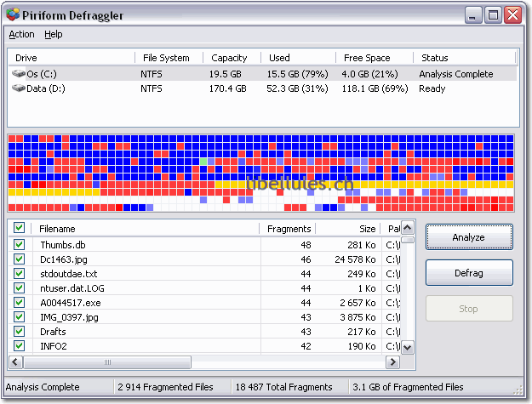Close the Defraggler window
Viewport: 532px width, 404px height.
pos(512,15)
